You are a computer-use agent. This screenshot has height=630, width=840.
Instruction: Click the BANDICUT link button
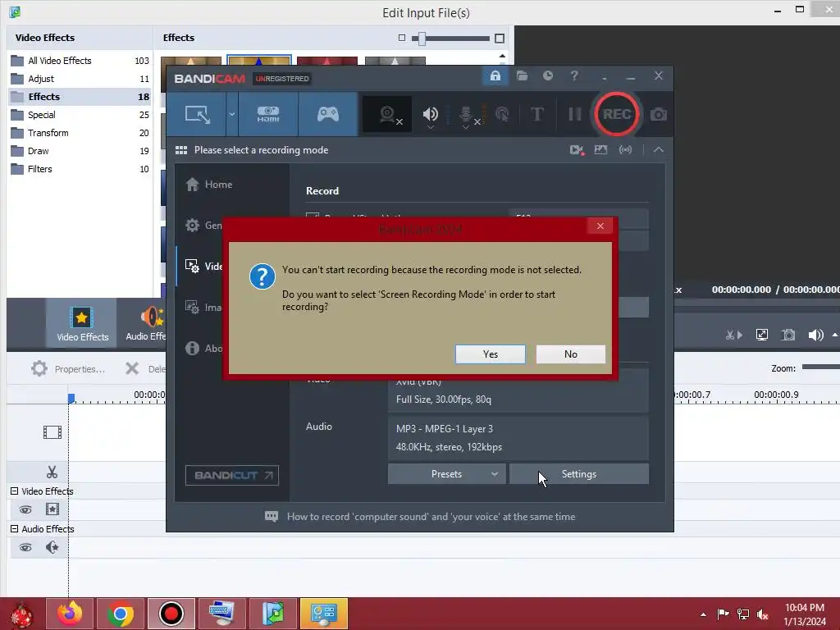click(x=232, y=475)
